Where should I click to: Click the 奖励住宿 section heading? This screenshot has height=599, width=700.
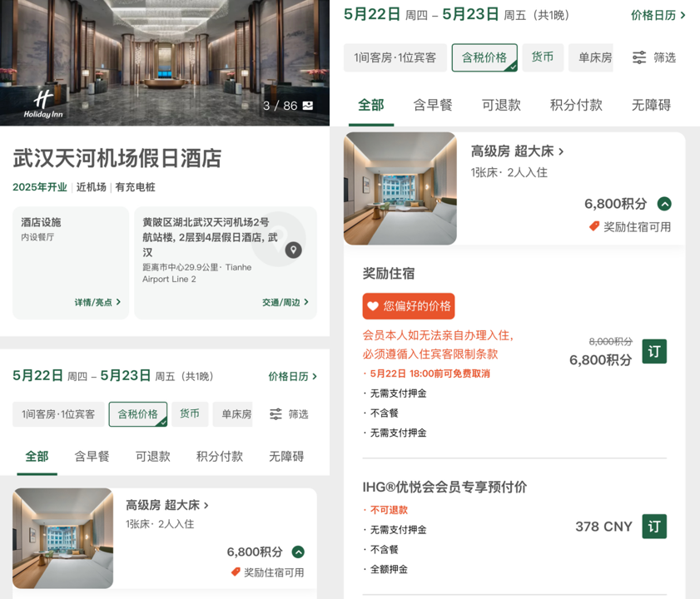coord(389,273)
